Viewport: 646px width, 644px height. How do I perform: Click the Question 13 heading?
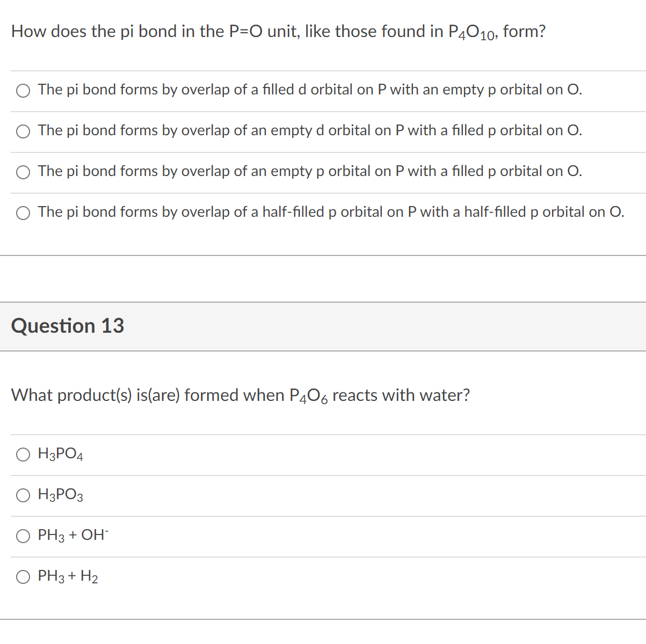68,326
